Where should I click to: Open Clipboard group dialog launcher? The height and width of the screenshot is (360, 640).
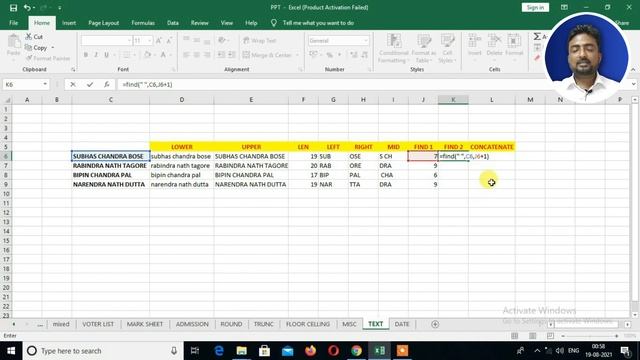[x=73, y=69]
